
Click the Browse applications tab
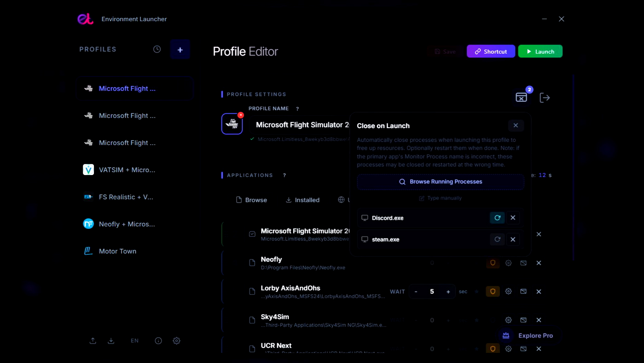[251, 200]
